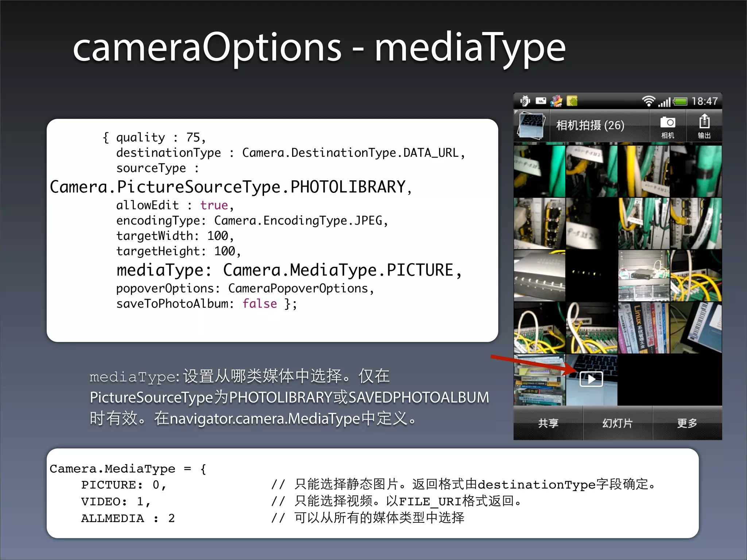Open the laptop screen photo thumbnail
747x560 pixels.
point(696,328)
